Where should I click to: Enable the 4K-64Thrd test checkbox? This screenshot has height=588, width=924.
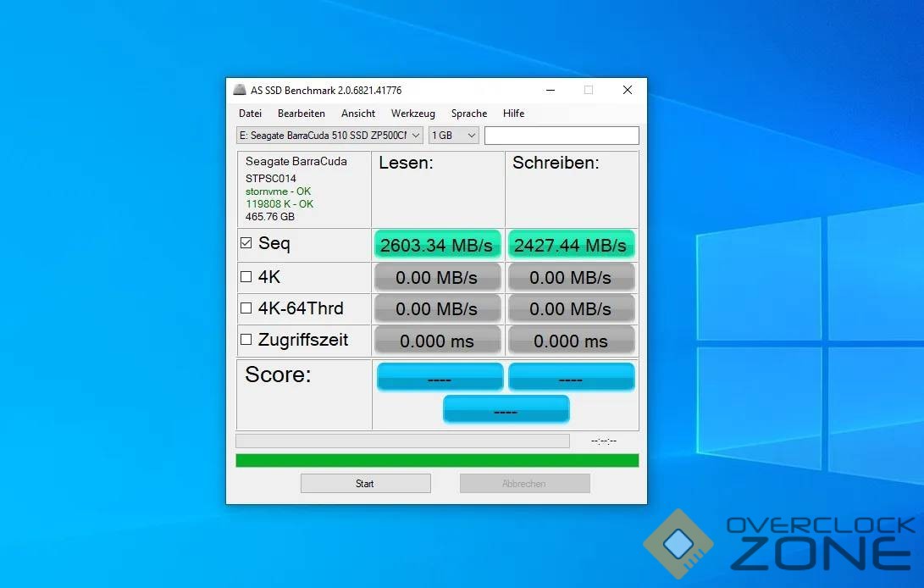(x=246, y=308)
